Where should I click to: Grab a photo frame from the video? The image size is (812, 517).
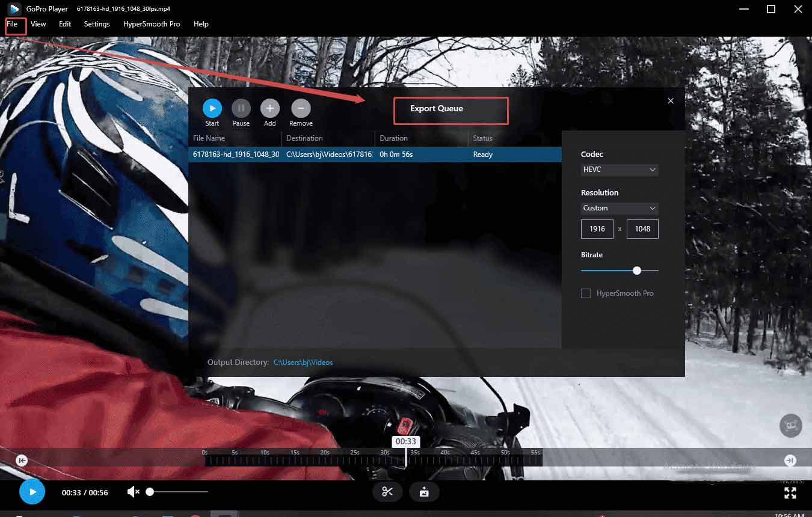[x=424, y=491]
